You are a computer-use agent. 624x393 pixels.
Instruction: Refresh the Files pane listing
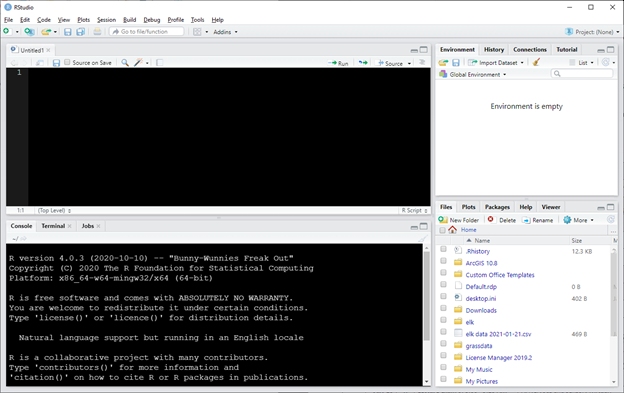point(610,220)
